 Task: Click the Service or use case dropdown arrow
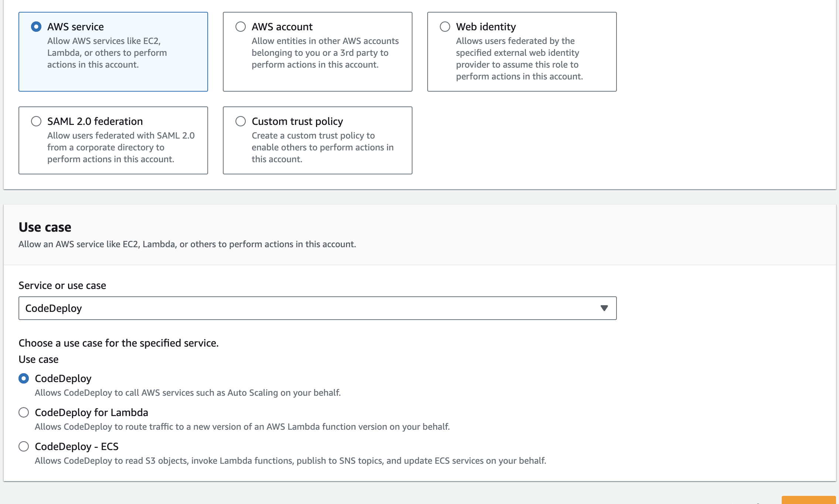point(604,308)
